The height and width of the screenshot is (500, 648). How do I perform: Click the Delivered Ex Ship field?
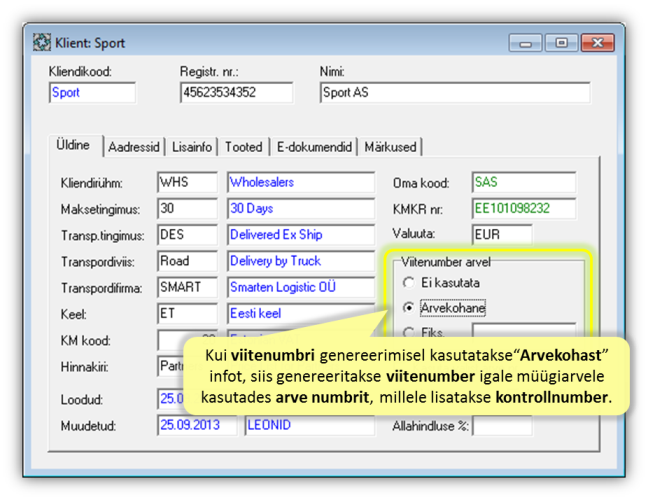301,235
